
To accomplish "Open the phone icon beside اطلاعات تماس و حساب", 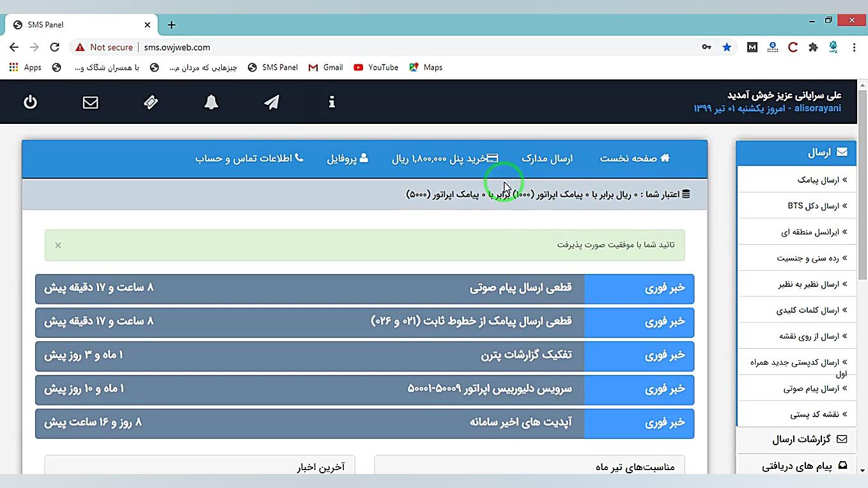I will point(298,158).
